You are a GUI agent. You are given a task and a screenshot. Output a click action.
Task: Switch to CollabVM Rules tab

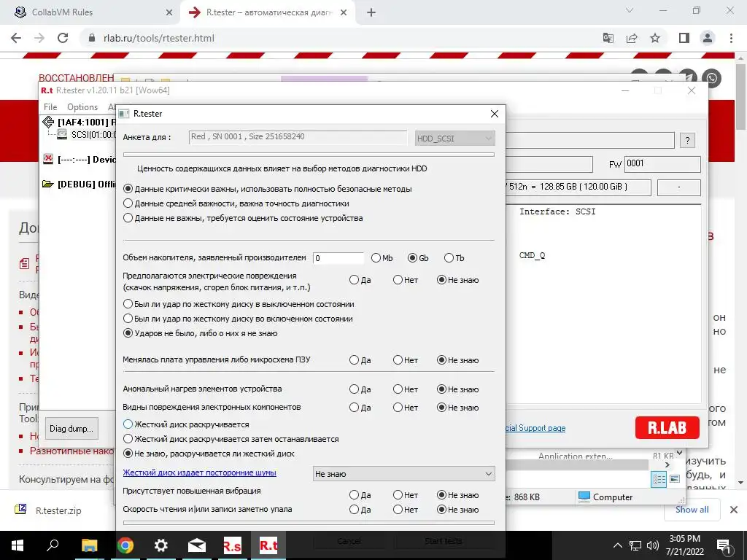coord(90,12)
